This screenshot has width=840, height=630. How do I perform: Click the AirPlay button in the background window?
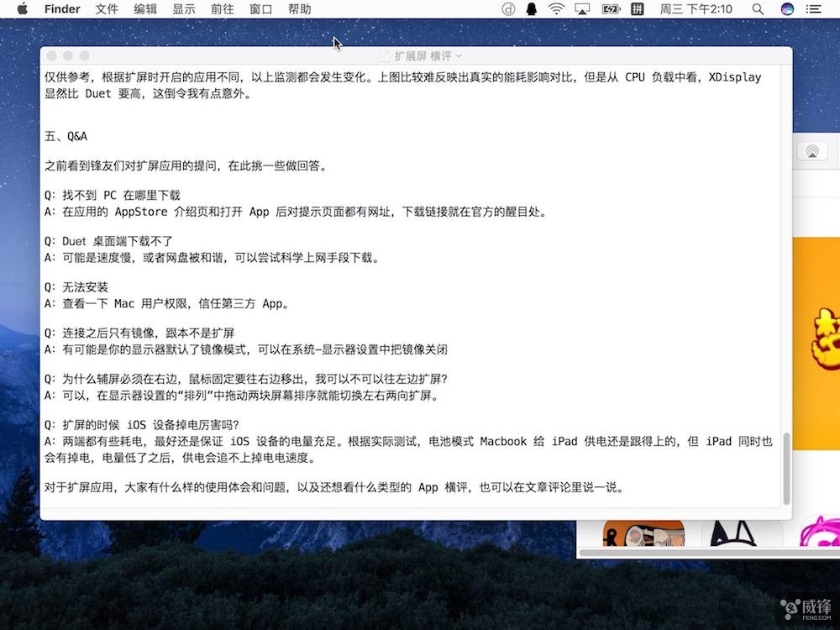pos(812,151)
